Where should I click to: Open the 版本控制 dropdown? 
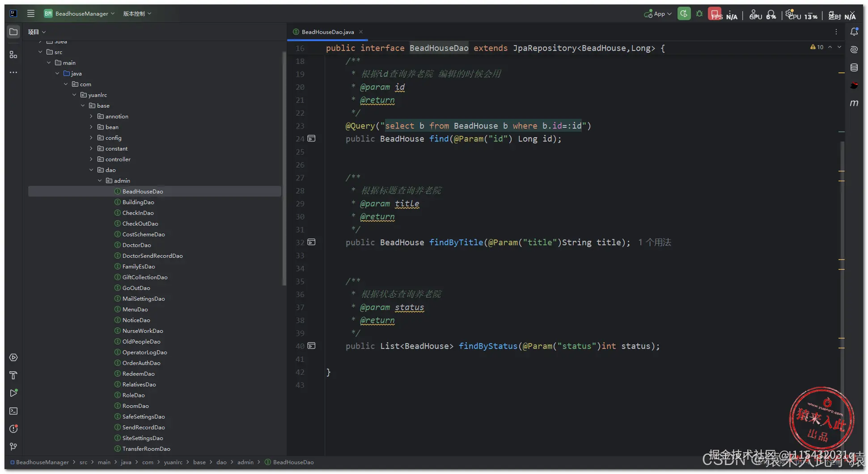[x=137, y=14]
